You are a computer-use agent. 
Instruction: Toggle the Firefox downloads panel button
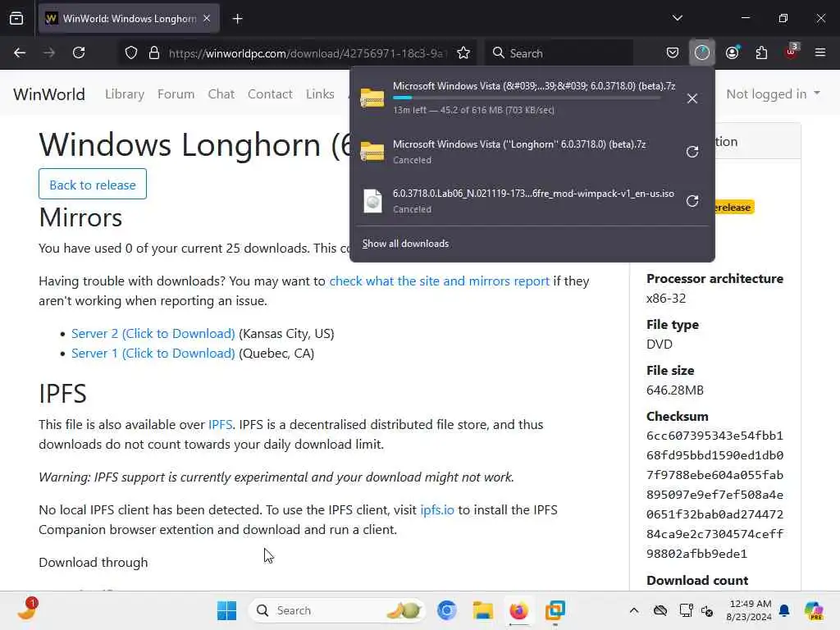[702, 52]
